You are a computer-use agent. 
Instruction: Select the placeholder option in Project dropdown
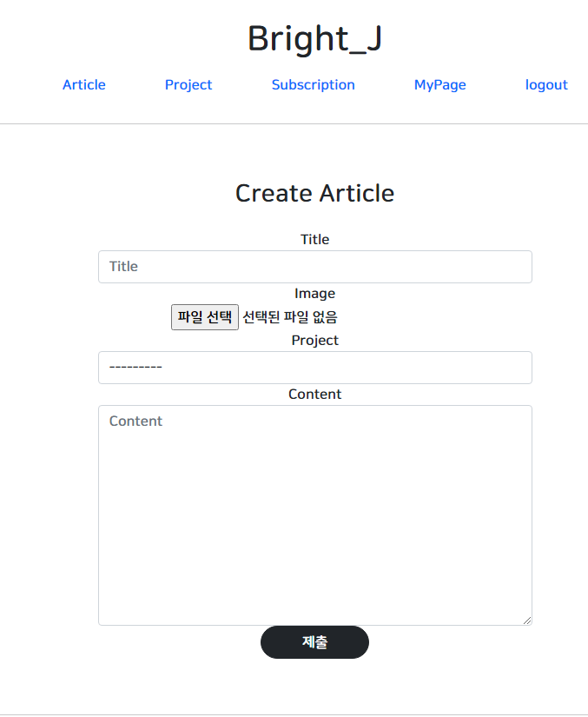[314, 367]
